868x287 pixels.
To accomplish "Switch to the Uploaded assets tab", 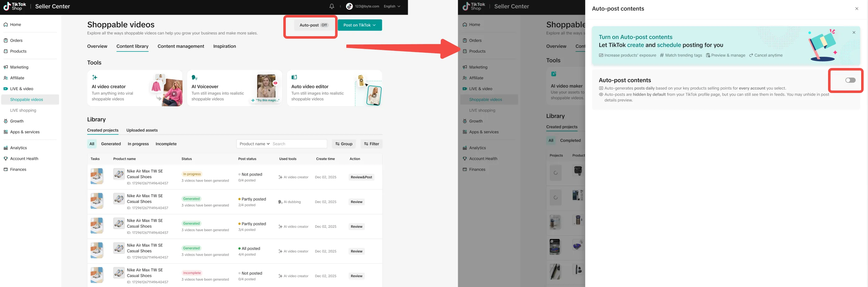I will click(142, 130).
